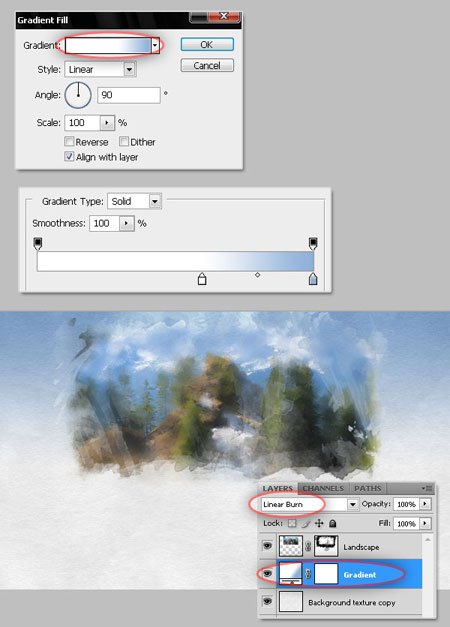450x627 pixels.
Task: Hide the Landscape layer with eye icon
Action: coord(267,545)
